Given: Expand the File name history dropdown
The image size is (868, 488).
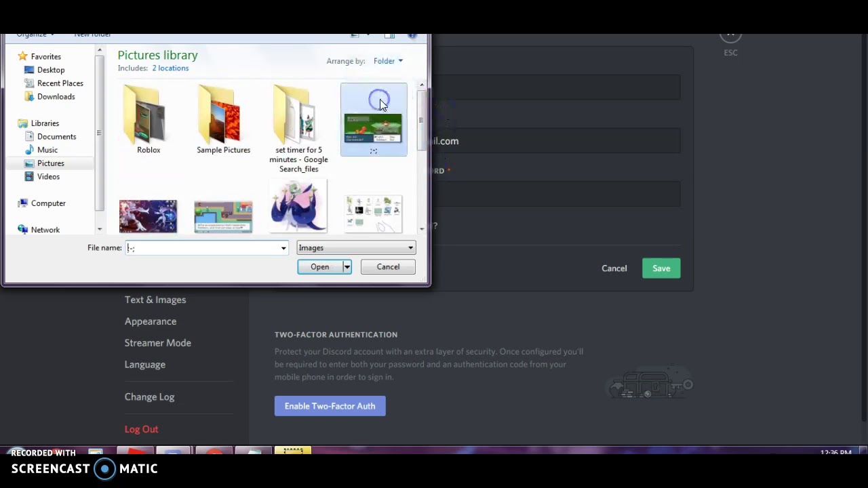Looking at the screenshot, I should 283,248.
